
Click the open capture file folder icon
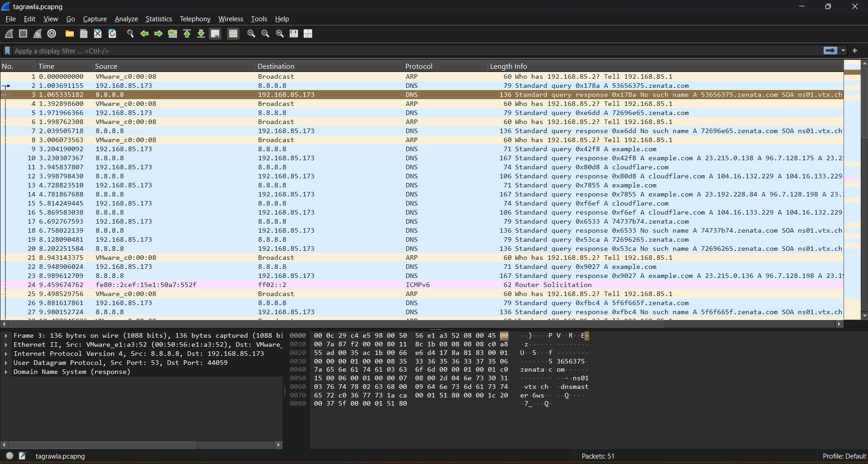tap(69, 33)
